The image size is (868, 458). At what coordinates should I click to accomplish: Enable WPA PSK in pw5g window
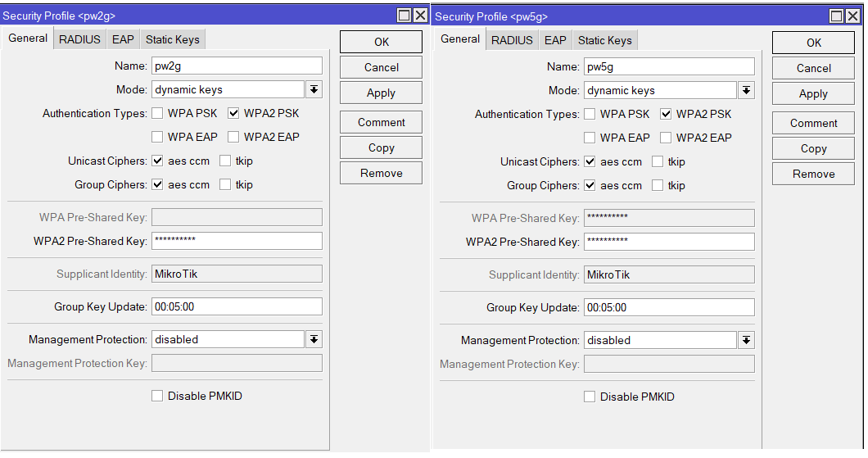590,114
